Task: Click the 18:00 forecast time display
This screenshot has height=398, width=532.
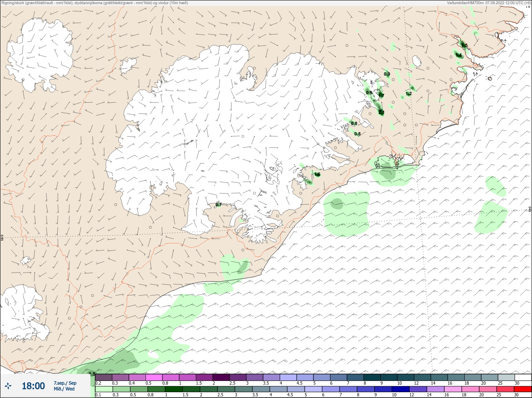Action: point(33,386)
